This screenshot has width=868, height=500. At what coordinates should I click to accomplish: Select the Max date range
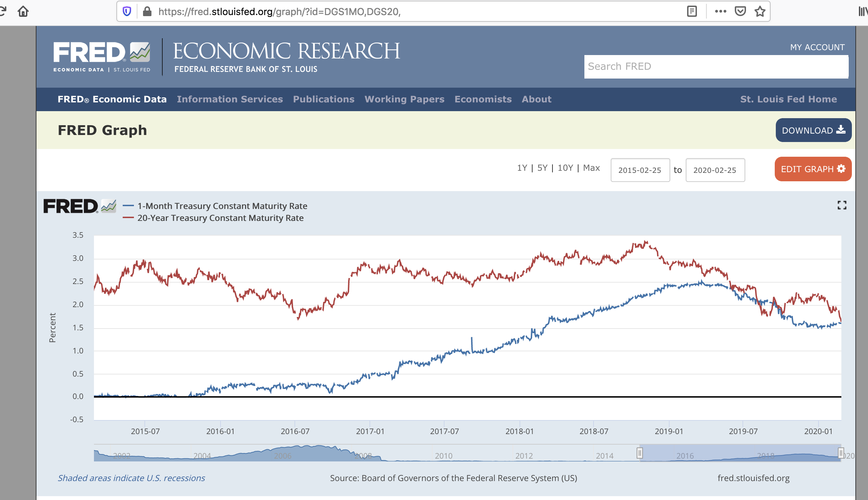pos(591,168)
